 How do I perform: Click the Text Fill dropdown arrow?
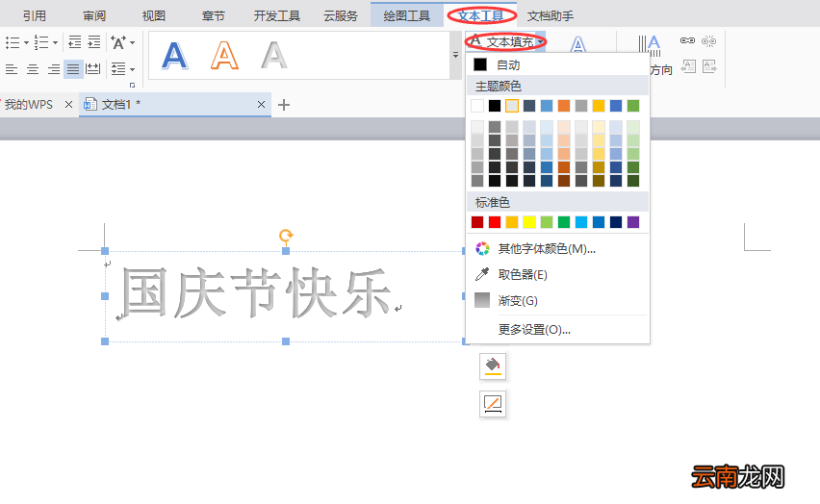pyautogui.click(x=540, y=41)
